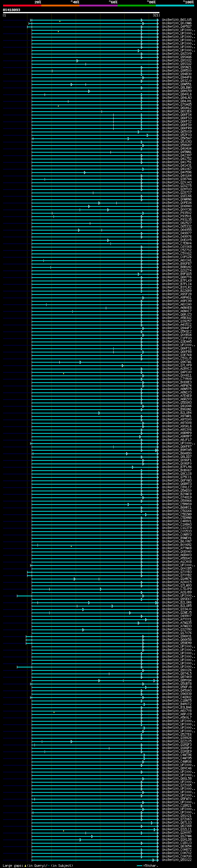
Task: Select the UniRef100_Q8H159 label
Action: click(x=177, y=91)
